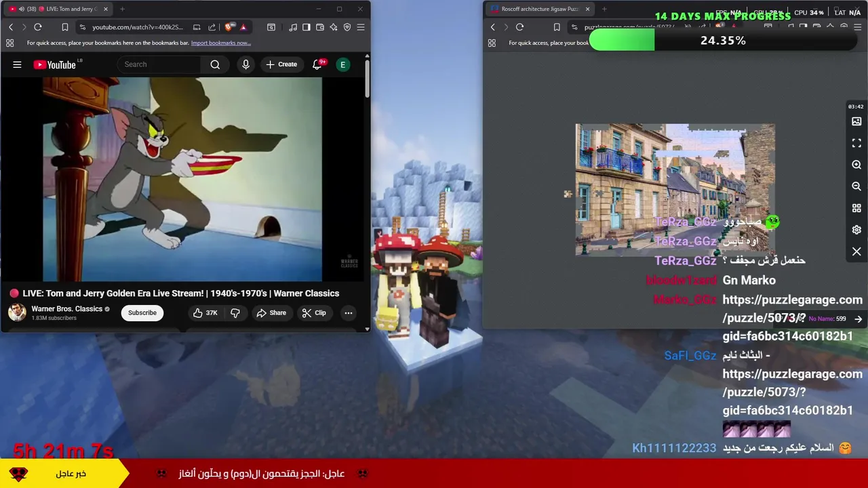Image resolution: width=868 pixels, height=488 pixels.
Task: Open Brave Shields lion icon in YouTube window
Action: pos(229,27)
